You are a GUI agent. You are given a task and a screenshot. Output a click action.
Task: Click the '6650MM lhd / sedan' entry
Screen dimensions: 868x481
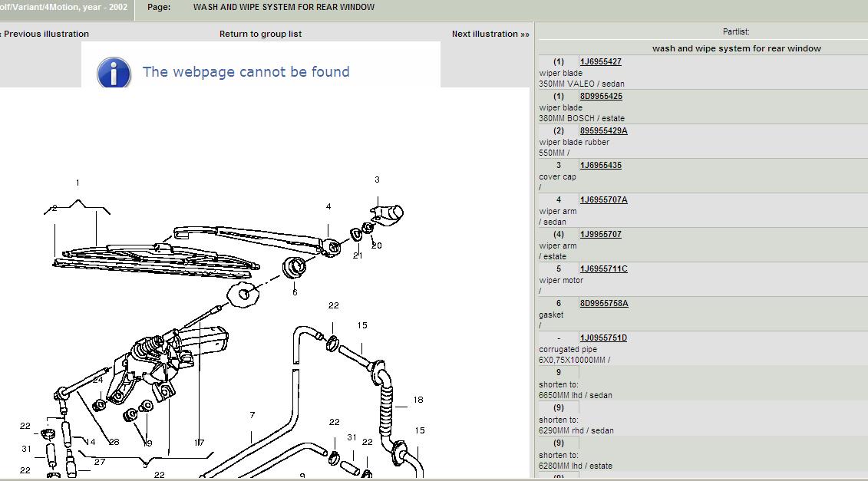tap(575, 395)
